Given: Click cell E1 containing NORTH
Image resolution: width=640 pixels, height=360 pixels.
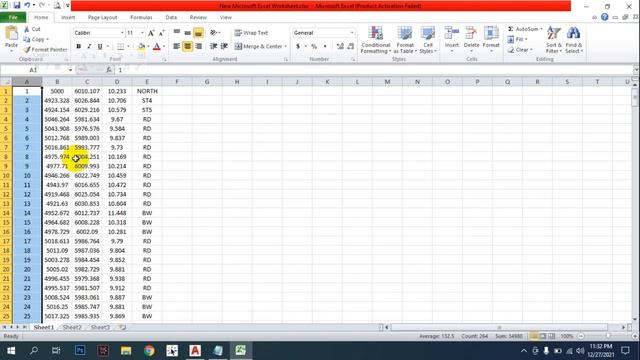Looking at the screenshot, I should [147, 91].
